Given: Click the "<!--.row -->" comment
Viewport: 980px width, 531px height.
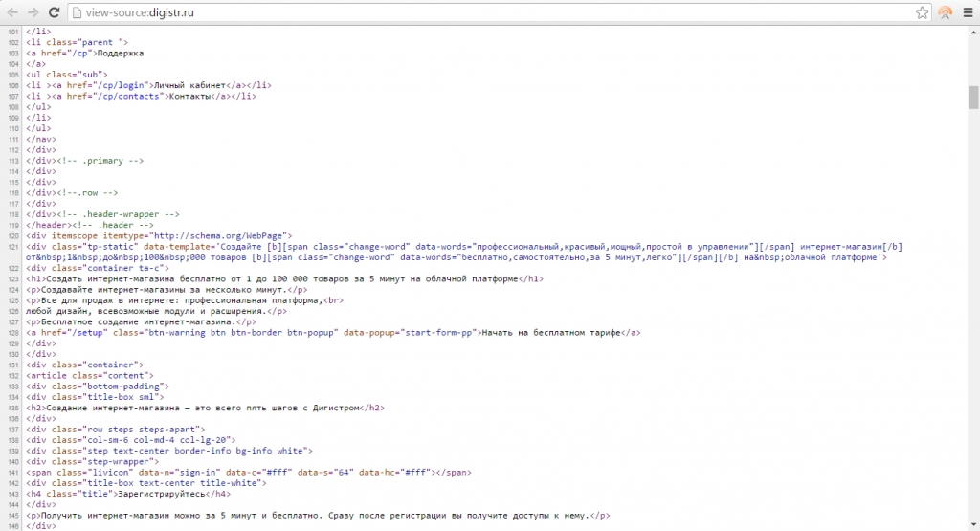Looking at the screenshot, I should tap(87, 193).
